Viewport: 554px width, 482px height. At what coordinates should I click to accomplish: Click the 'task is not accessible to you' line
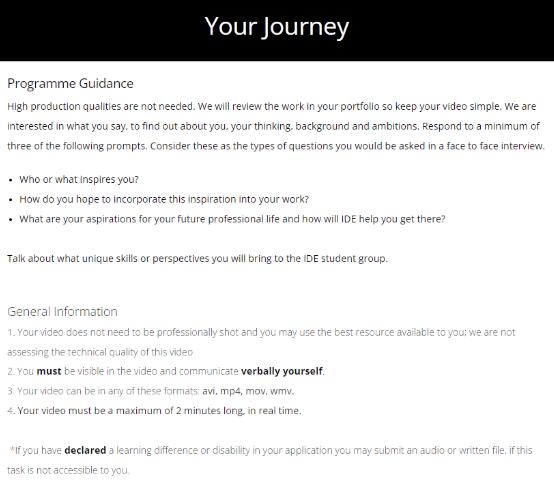68,470
